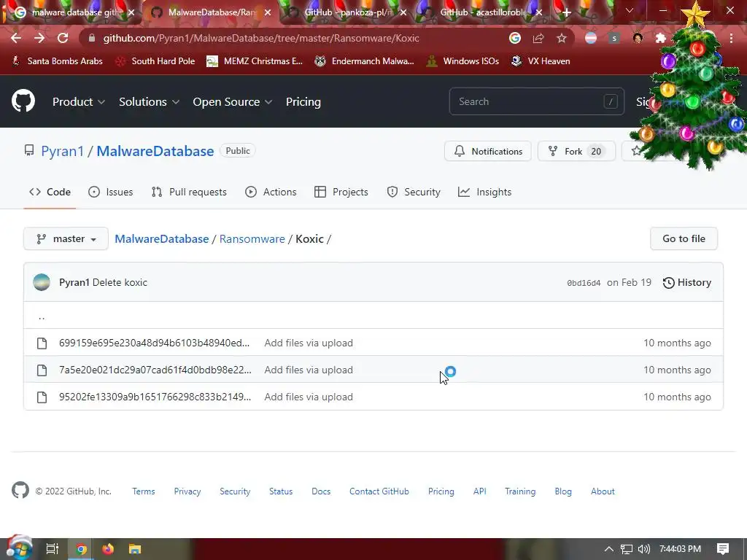Focus the GitHub Search input field

click(x=536, y=101)
